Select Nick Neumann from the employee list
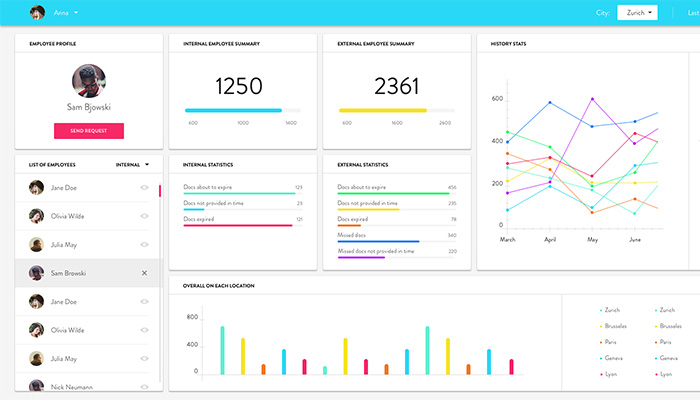The image size is (700, 400). 72,386
